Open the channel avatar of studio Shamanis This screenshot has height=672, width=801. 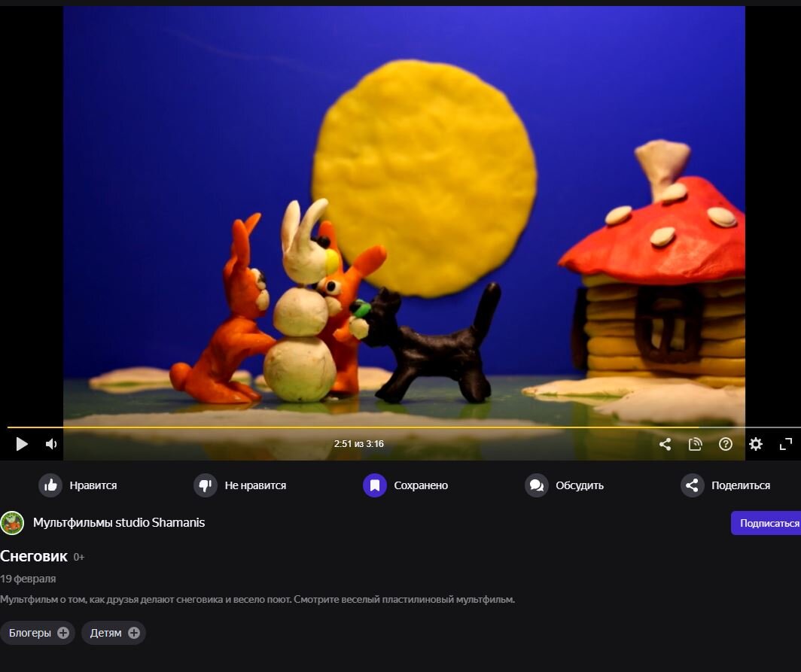(x=12, y=523)
